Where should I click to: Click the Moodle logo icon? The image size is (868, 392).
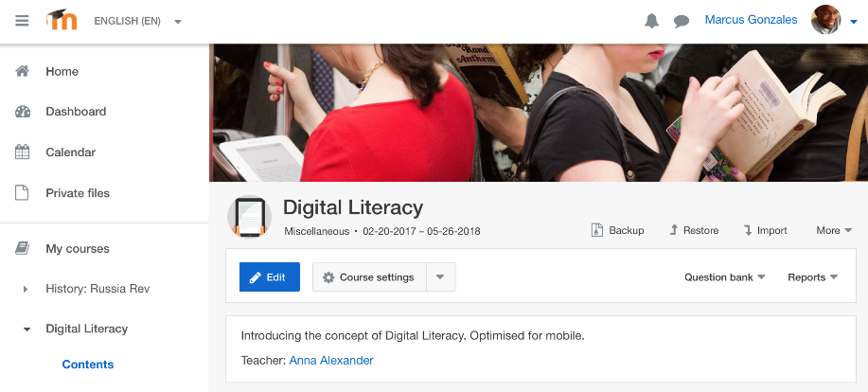(x=62, y=20)
